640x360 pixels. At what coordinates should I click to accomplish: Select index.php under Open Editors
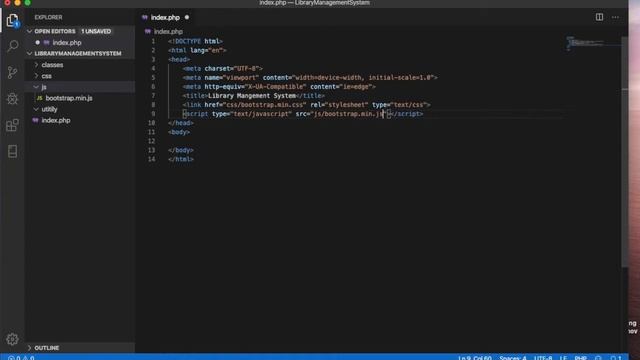point(67,42)
